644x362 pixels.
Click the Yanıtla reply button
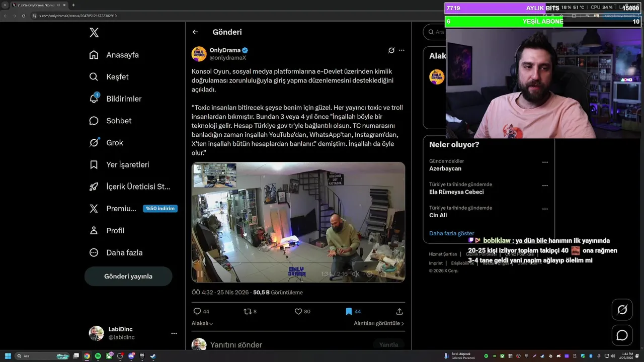389,345
